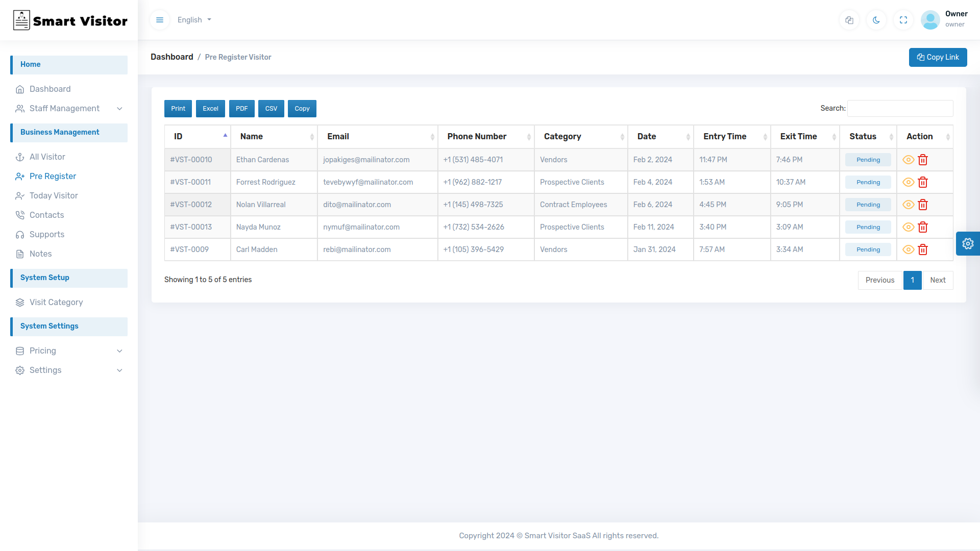Click the owner profile avatar
The height and width of the screenshot is (551, 980).
tap(930, 20)
